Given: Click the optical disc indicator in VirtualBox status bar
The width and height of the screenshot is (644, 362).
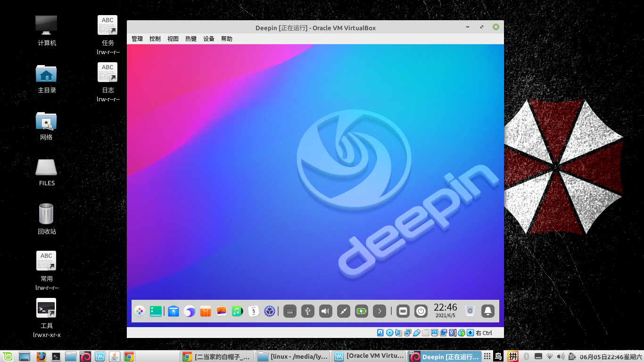Looking at the screenshot, I should tap(389, 333).
